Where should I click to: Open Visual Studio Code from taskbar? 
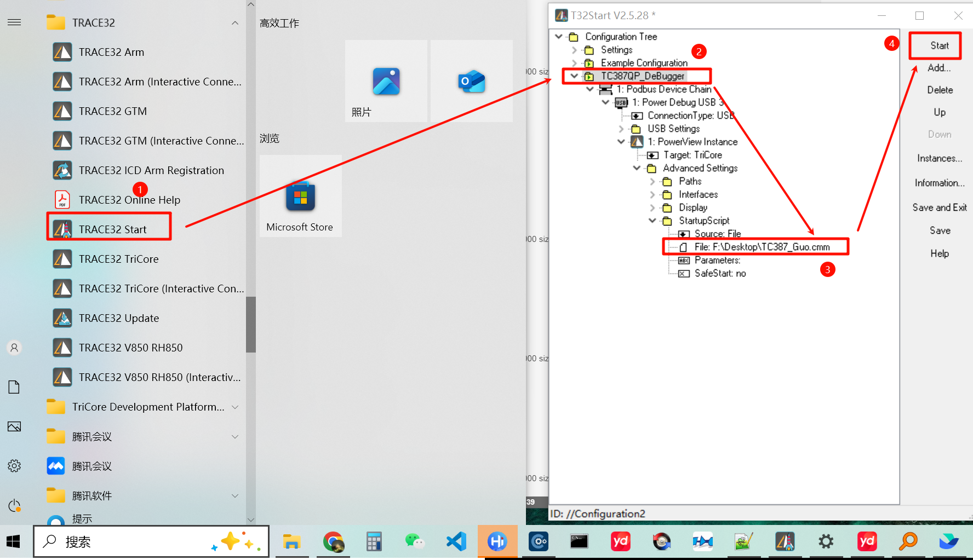456,542
